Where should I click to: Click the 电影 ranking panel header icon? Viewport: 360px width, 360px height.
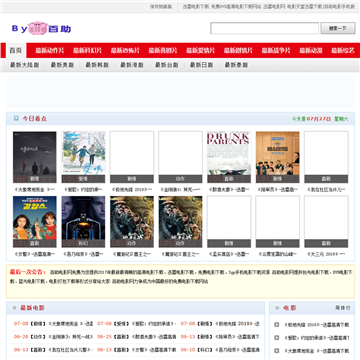point(277,308)
